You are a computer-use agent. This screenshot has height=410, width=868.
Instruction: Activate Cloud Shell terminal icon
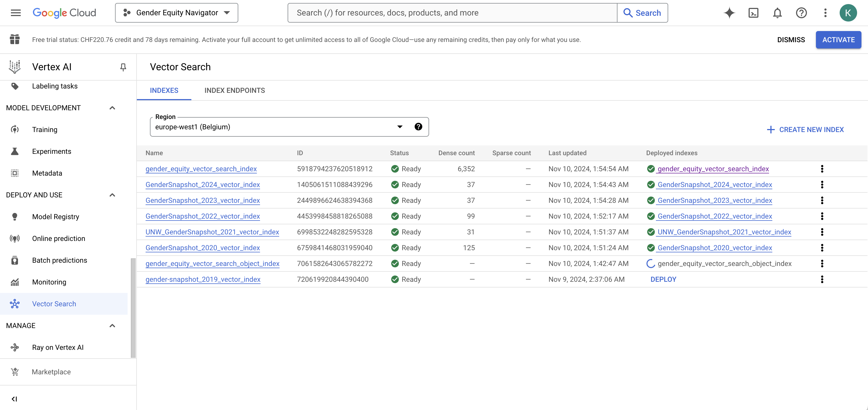pos(753,13)
